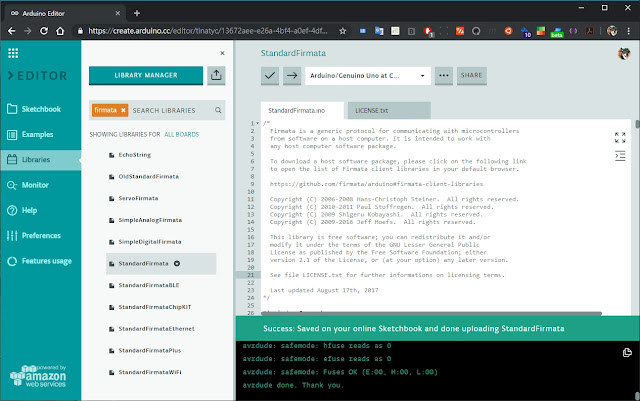Open the Chrome three-dot menu
Viewport: 640px width, 401px height.
(x=629, y=31)
